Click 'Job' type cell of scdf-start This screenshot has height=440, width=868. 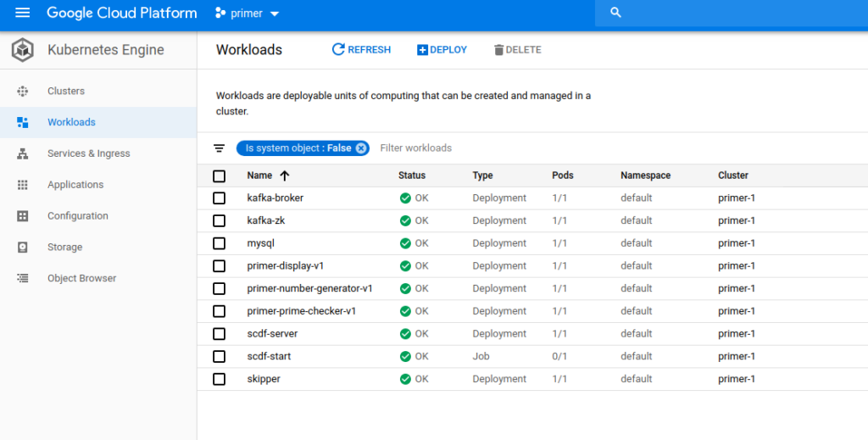[481, 356]
